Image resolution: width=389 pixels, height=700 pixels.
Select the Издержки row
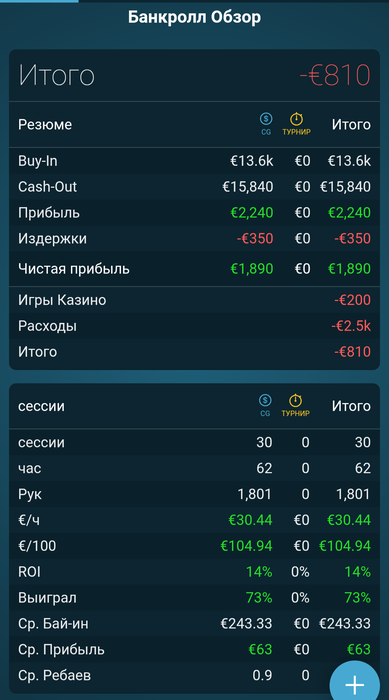tap(194, 238)
